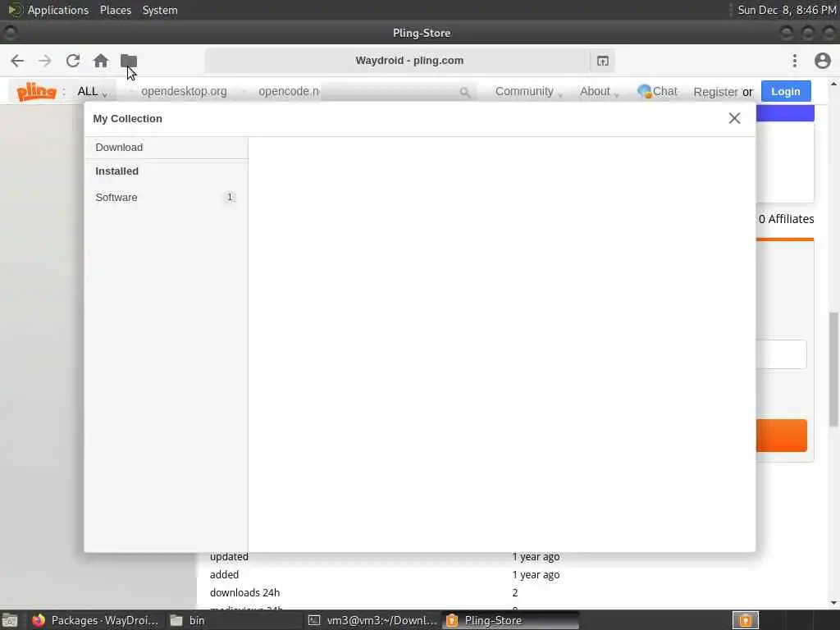Open the Pling-Store home page
Screen dimensions: 840x630
click(x=101, y=61)
